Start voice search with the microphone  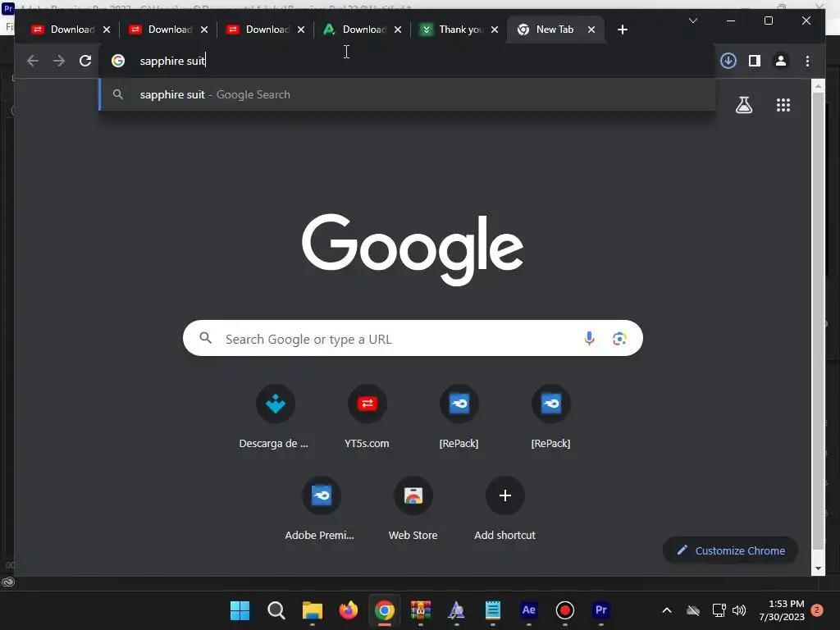click(589, 338)
